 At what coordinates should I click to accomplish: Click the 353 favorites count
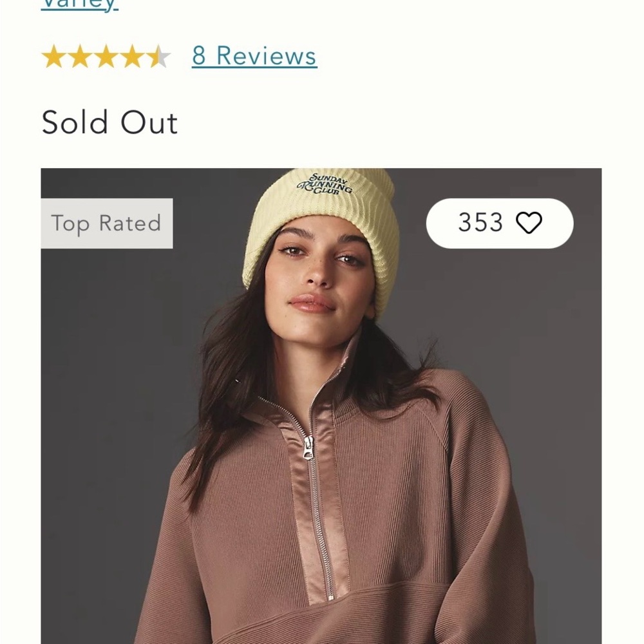pos(480,223)
